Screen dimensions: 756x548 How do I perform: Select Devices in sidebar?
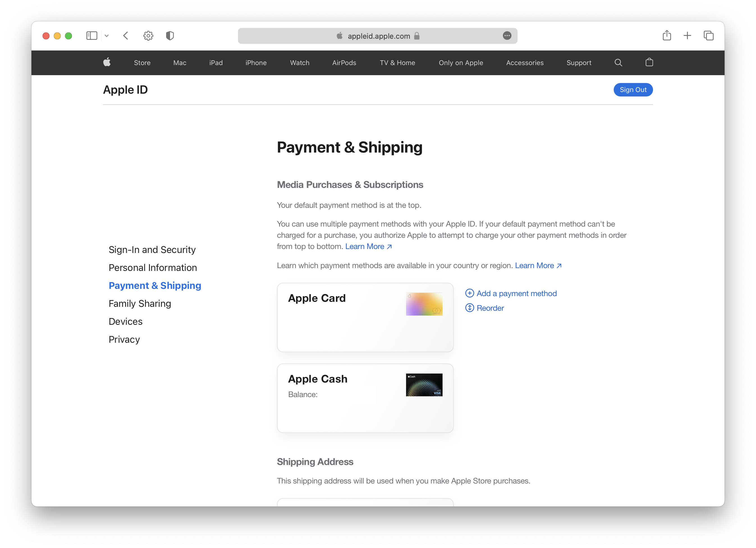(126, 322)
